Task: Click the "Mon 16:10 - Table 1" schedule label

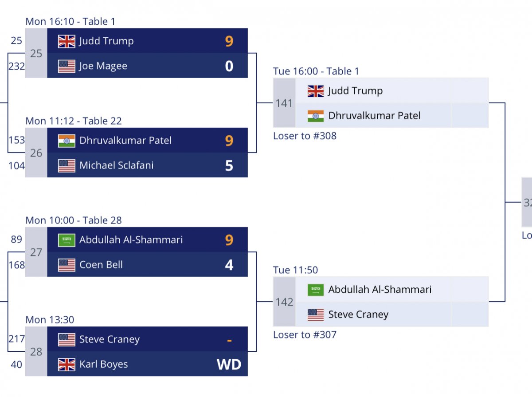Action: (x=70, y=21)
